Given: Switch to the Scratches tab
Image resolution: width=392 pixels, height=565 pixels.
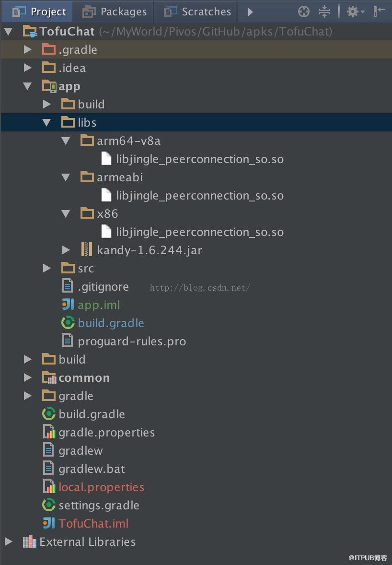Looking at the screenshot, I should point(196,12).
